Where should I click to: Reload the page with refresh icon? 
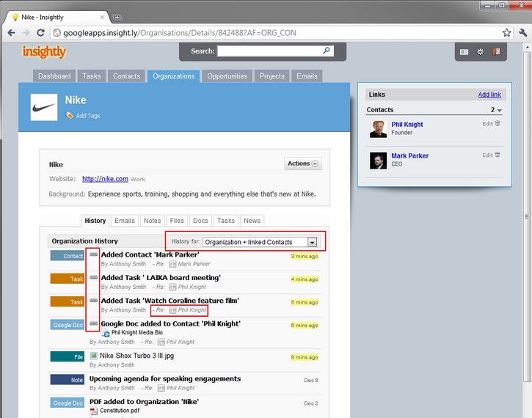point(40,33)
